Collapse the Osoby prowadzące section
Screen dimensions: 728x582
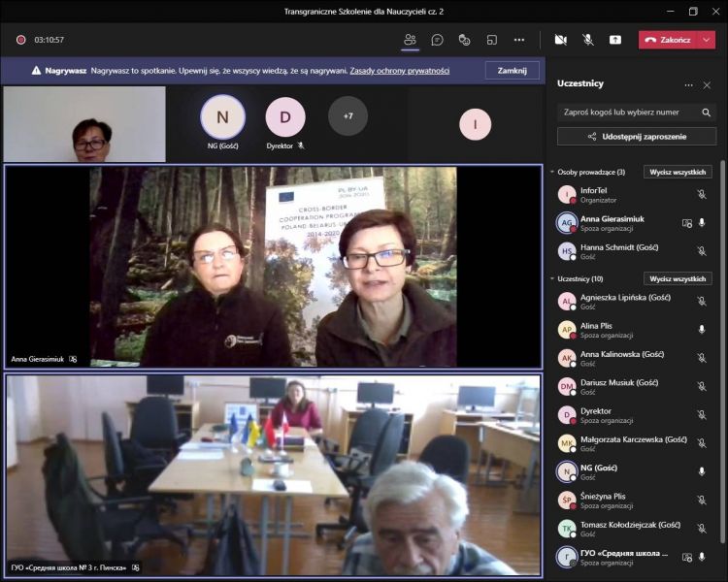pyautogui.click(x=552, y=172)
